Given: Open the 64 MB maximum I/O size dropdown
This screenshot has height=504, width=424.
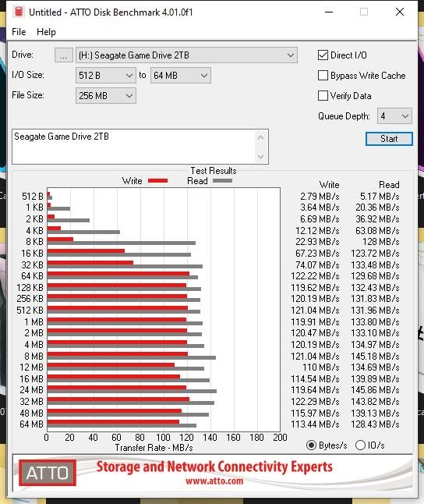Looking at the screenshot, I should (181, 76).
